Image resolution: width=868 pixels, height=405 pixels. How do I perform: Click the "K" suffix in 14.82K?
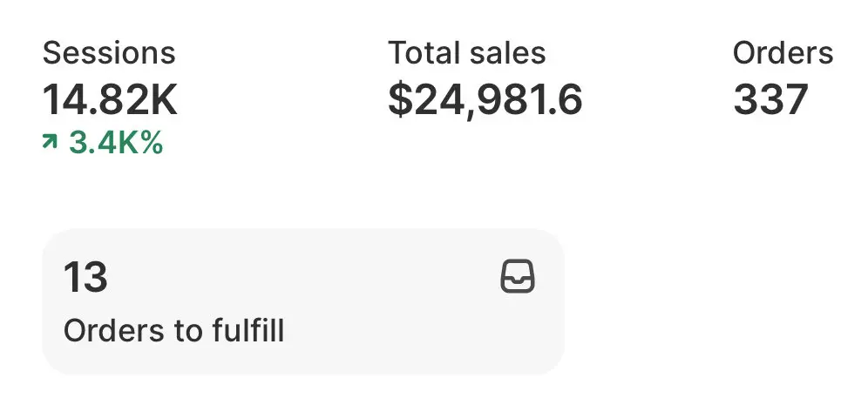tap(163, 100)
